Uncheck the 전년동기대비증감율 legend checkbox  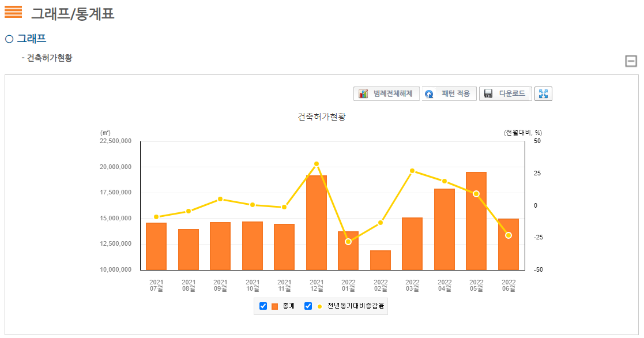click(x=308, y=306)
